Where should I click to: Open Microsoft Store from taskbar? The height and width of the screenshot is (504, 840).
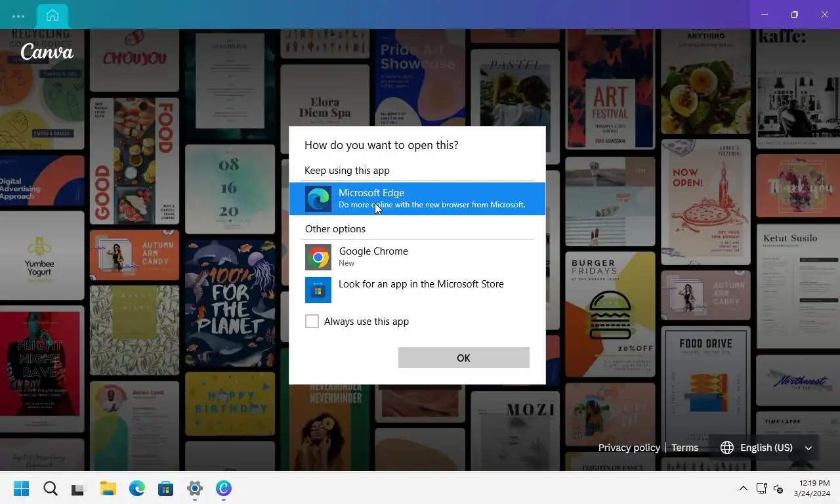165,488
